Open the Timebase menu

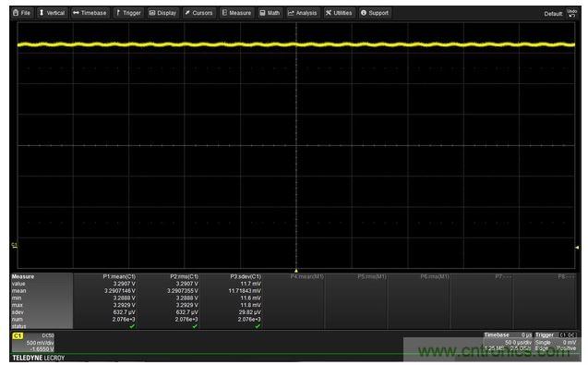[x=90, y=13]
